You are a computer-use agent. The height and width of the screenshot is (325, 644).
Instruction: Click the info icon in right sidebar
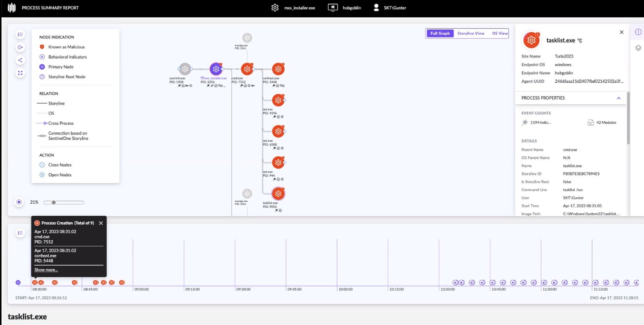(638, 32)
